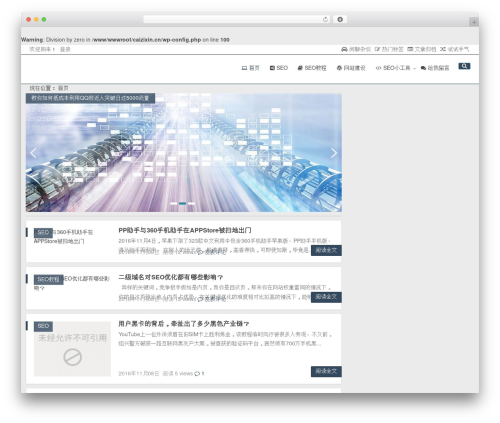Image resolution: width=500 pixels, height=423 pixels.
Task: Click 阅读全文 on the PP助手 article
Action: pyautogui.click(x=326, y=250)
